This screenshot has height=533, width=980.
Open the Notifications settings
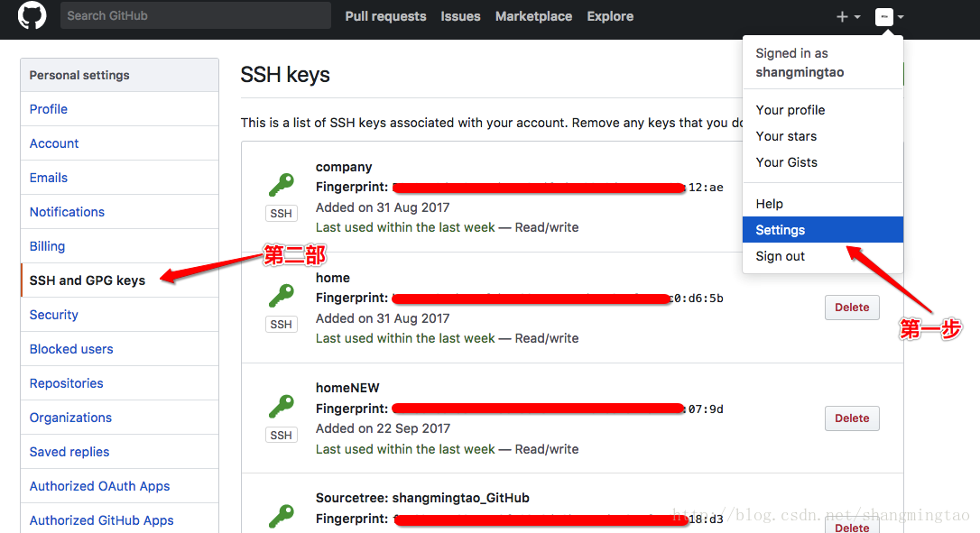pos(119,212)
